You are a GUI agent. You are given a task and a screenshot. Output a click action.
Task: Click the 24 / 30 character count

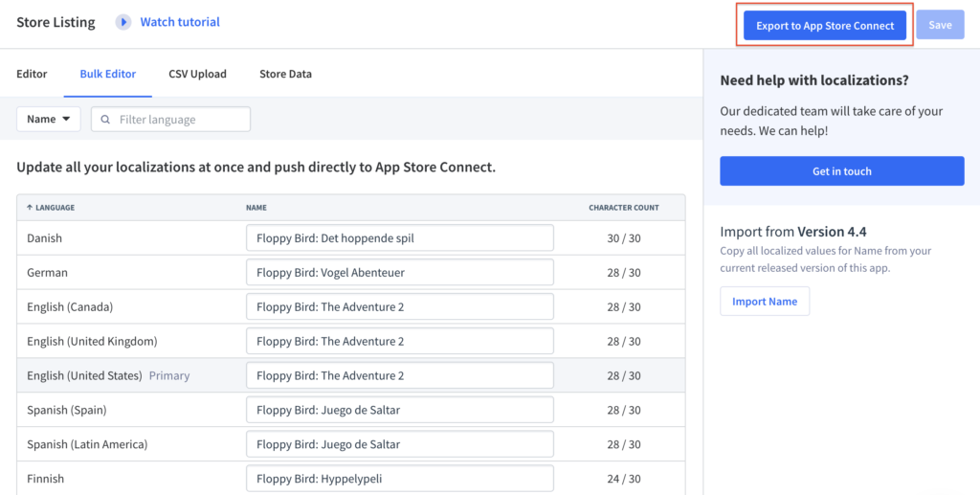624,479
